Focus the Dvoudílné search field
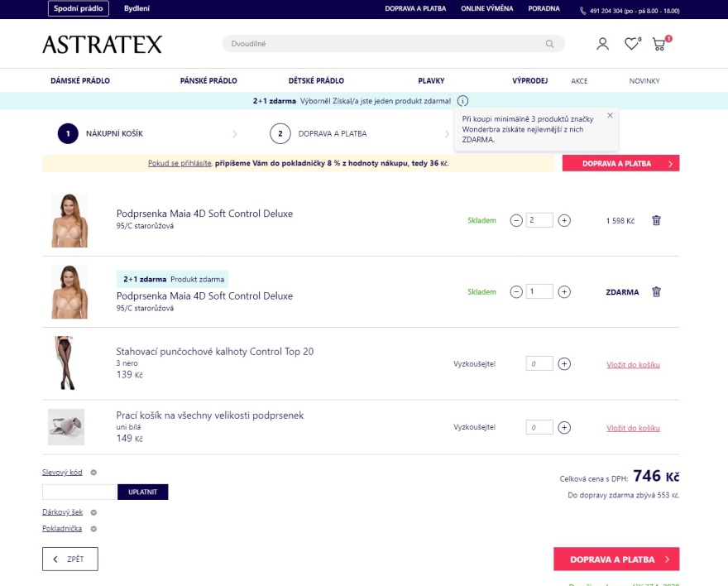The height and width of the screenshot is (586, 728). pyautogui.click(x=393, y=44)
